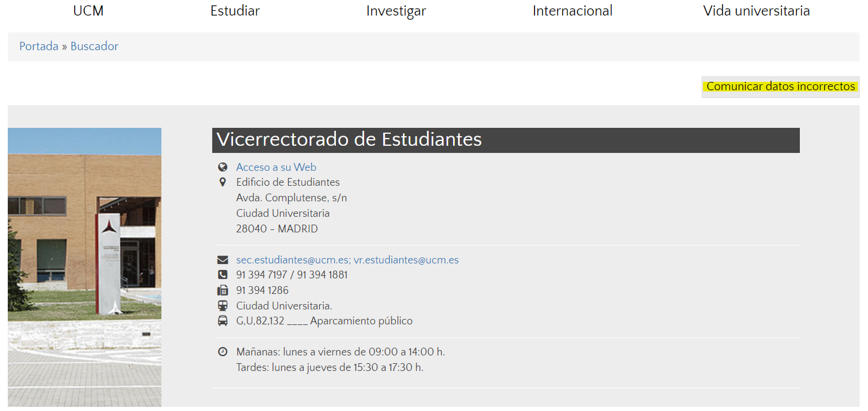Viewport: 868px width, 411px height.
Task: Click the bus lines text G,U,82,132 Aparcamiento público
Action: [x=325, y=321]
